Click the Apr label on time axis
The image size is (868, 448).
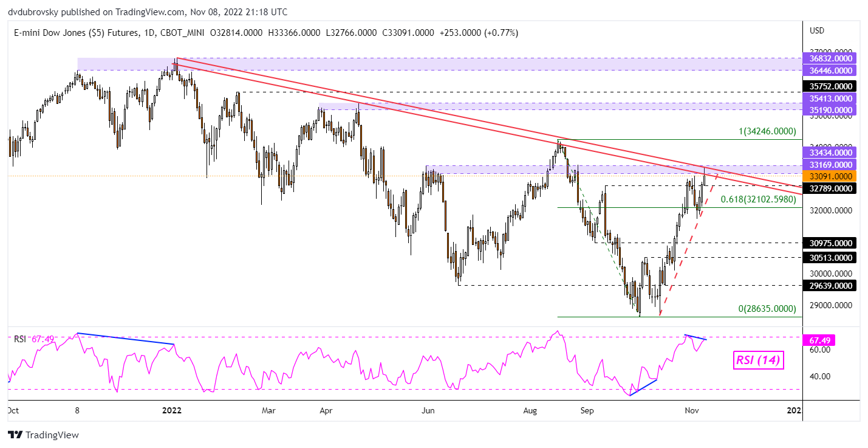(326, 410)
